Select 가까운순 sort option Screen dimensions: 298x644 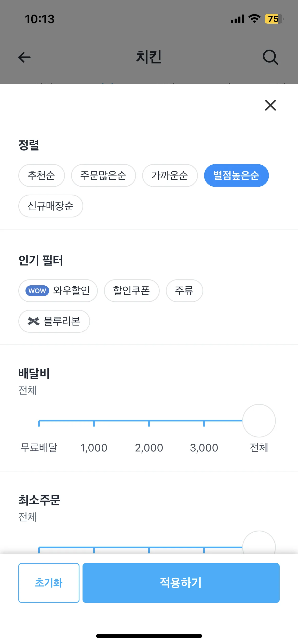coord(170,175)
